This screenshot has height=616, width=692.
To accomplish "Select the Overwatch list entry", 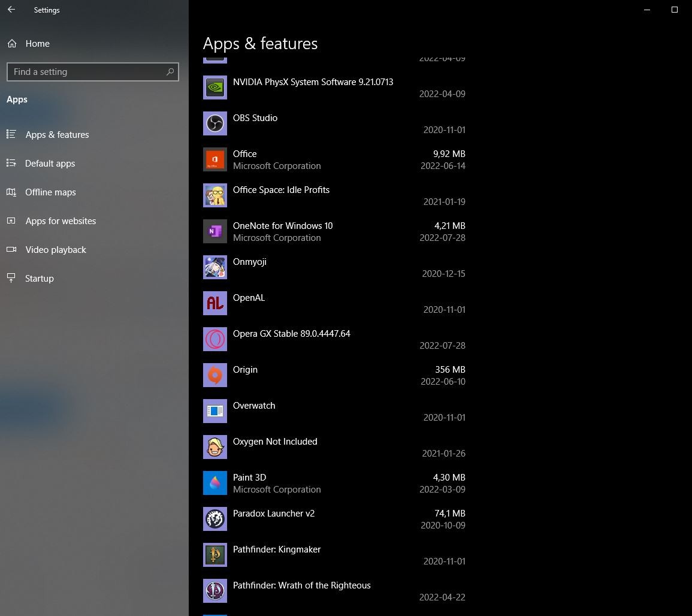I will [x=254, y=406].
